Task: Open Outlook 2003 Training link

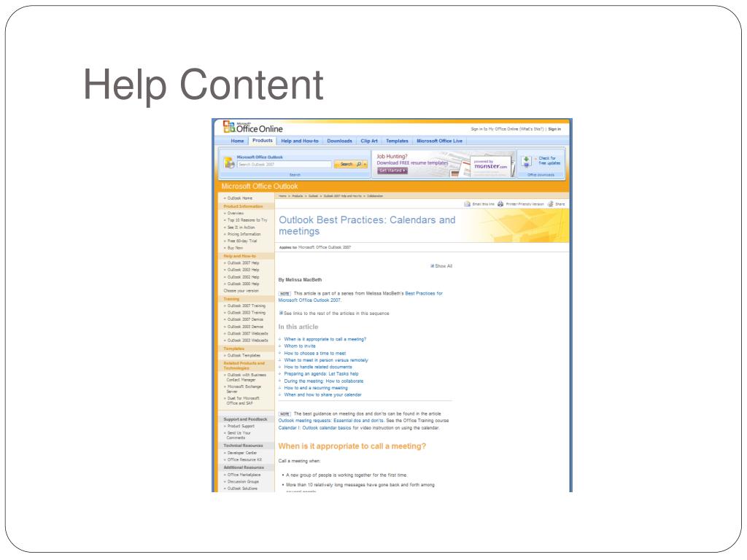Action: coord(247,313)
